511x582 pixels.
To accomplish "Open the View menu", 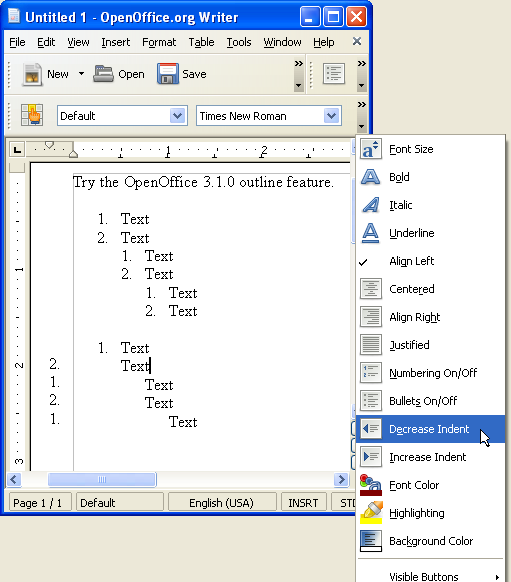I will 78,42.
